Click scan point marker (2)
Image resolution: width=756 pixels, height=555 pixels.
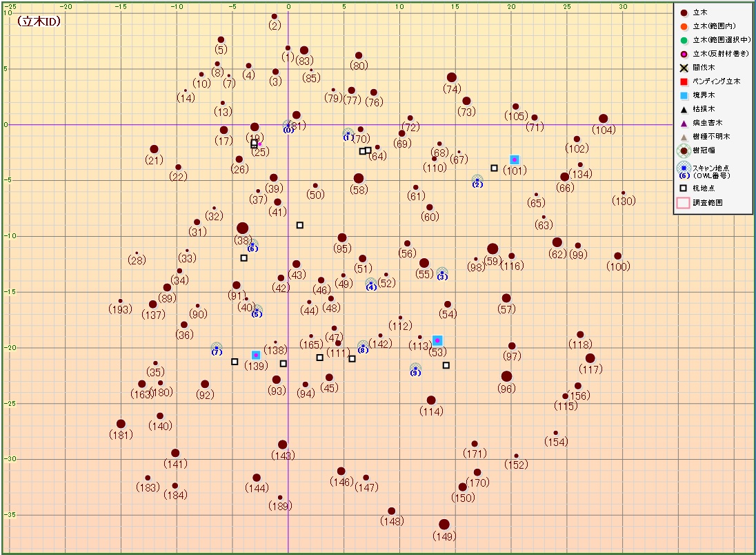477,180
